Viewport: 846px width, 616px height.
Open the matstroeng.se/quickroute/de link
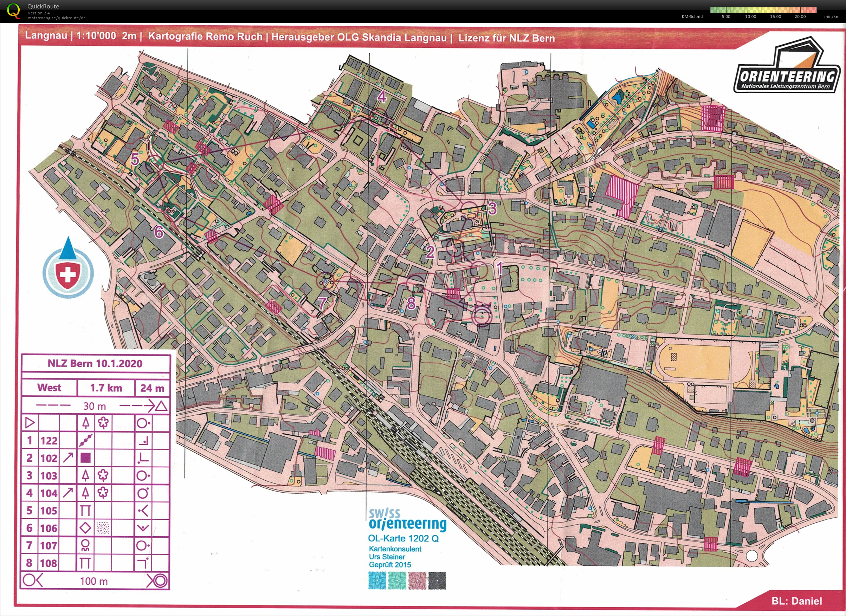coord(56,18)
